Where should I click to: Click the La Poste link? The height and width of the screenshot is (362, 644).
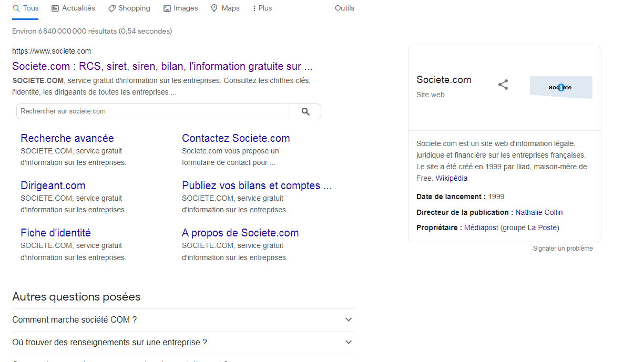[x=542, y=227]
